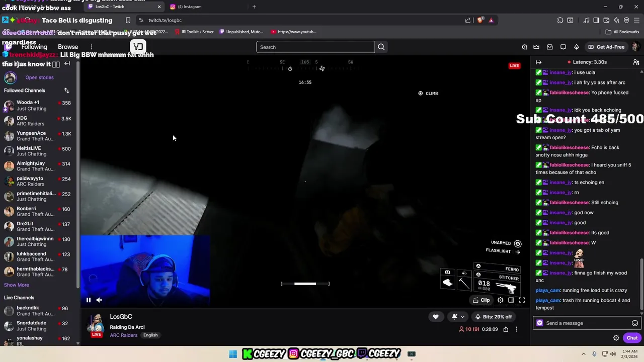Click the search magnifier button

[x=381, y=47]
